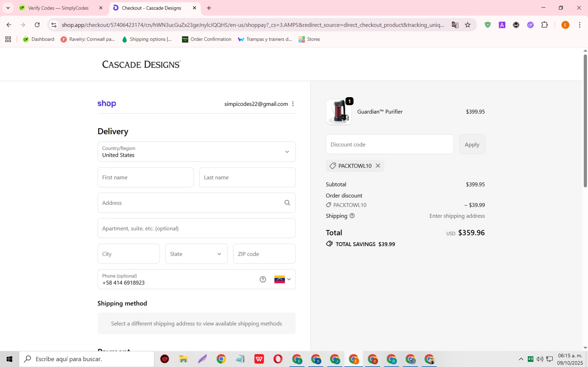Open the Ravelry Cornwall bookmark
Screen dimensions: 588x367
88,39
